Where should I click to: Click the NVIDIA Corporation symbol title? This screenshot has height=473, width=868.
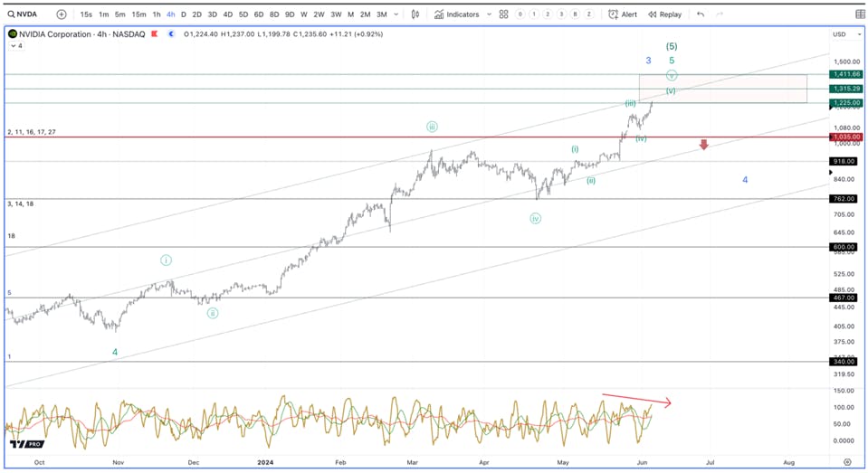(x=82, y=34)
